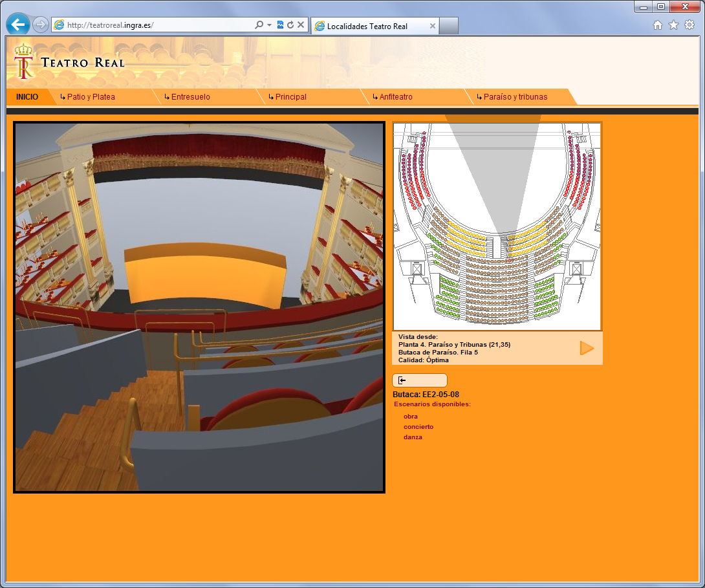Image resolution: width=705 pixels, height=588 pixels.
Task: Select the 'obra' stage scenario link
Action: tap(411, 417)
